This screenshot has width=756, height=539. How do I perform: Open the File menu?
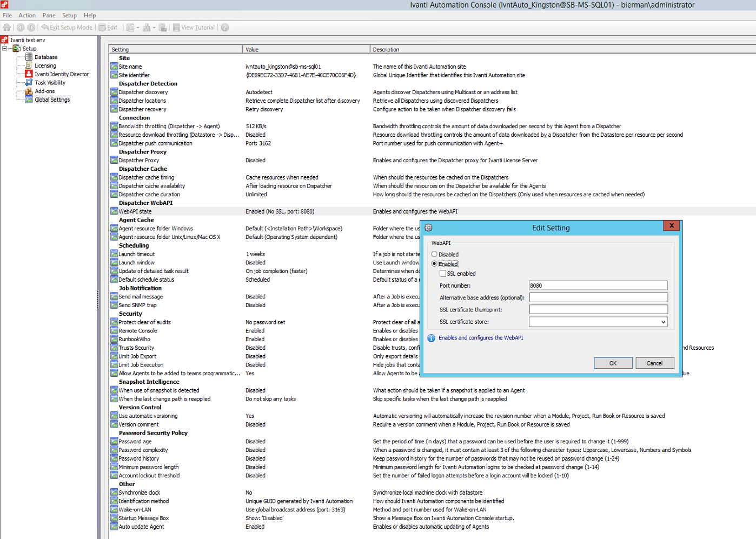pos(7,15)
